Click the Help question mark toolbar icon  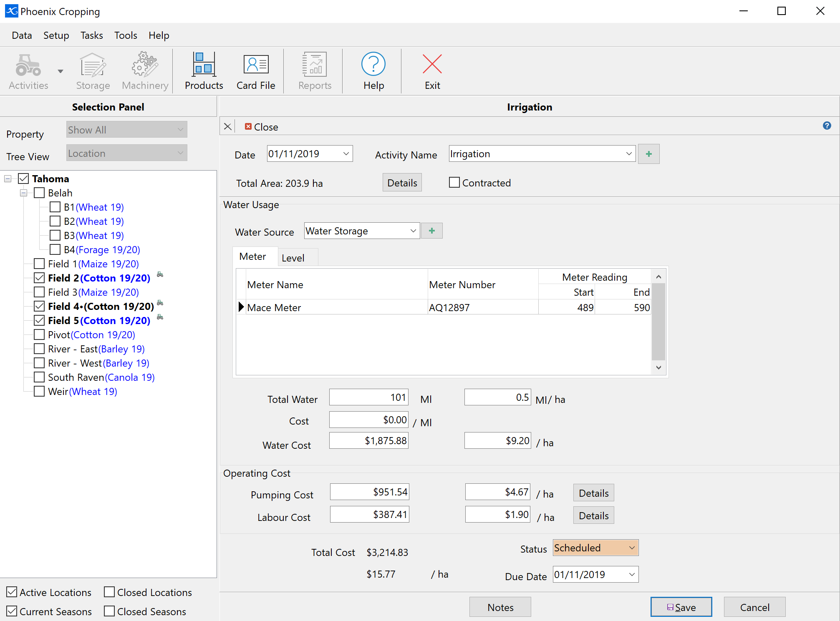click(373, 71)
